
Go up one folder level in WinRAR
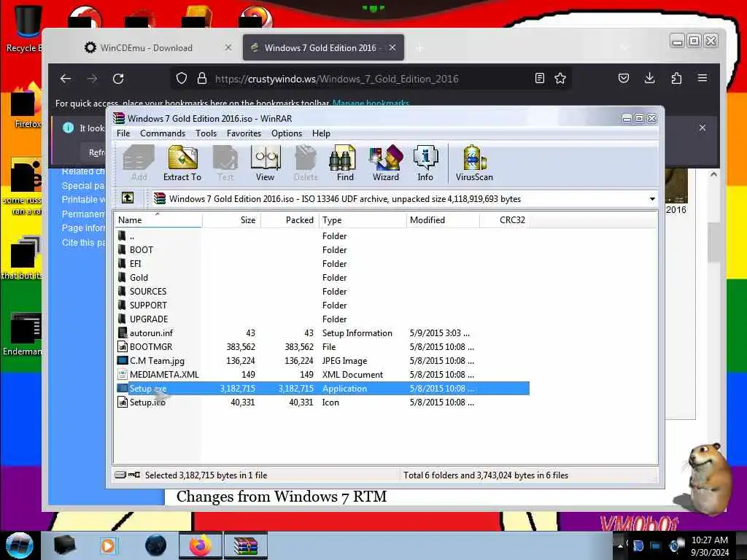click(x=128, y=198)
